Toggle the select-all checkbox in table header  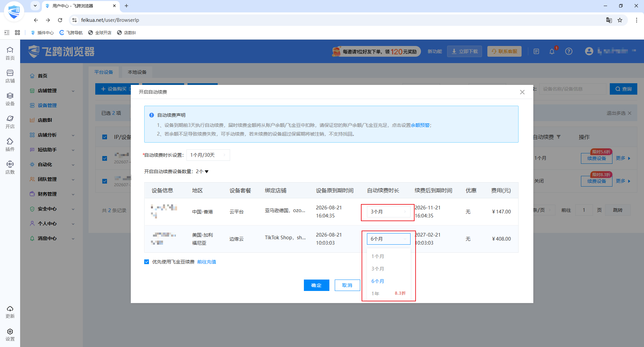[105, 137]
